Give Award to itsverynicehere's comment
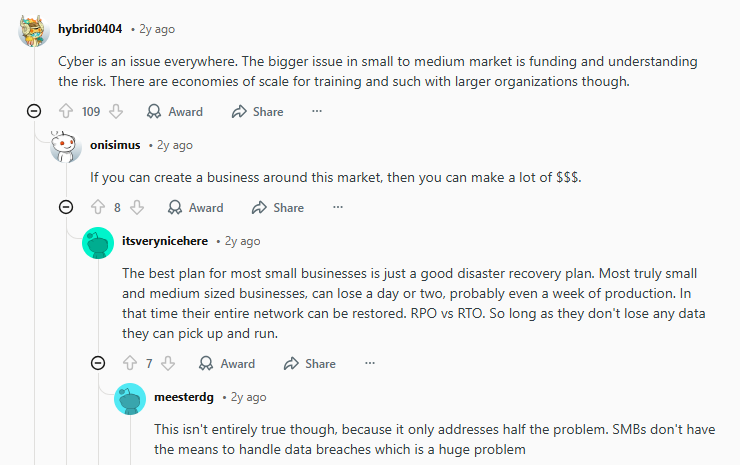This screenshot has height=465, width=740. [228, 364]
